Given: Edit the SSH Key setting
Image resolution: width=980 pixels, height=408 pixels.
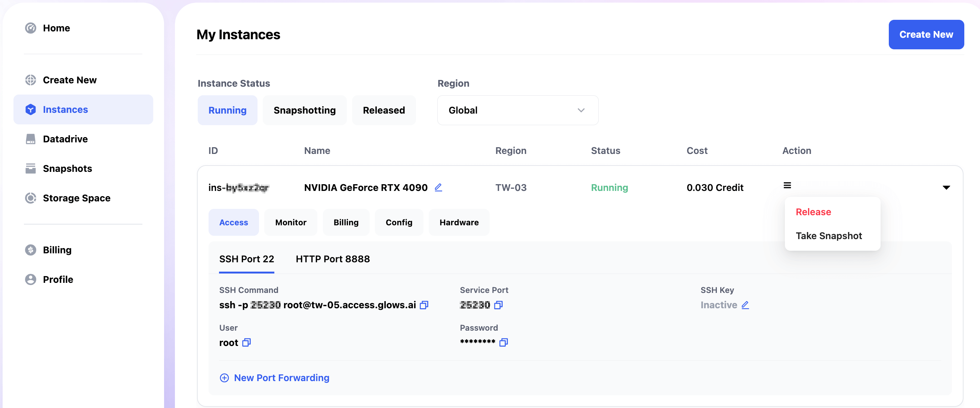Looking at the screenshot, I should (745, 305).
